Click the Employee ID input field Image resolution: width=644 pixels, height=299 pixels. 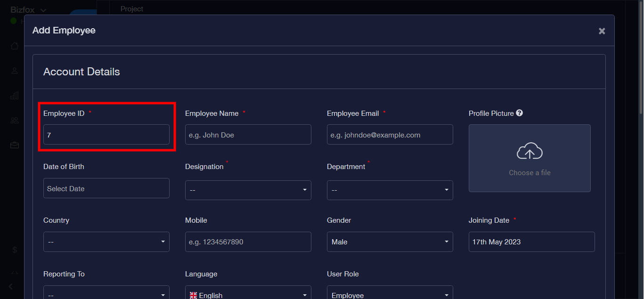click(x=106, y=135)
